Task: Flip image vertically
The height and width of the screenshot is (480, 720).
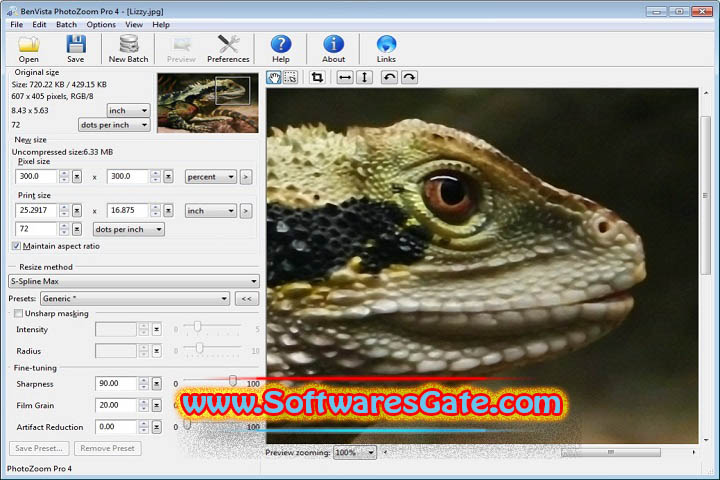Action: [x=364, y=77]
